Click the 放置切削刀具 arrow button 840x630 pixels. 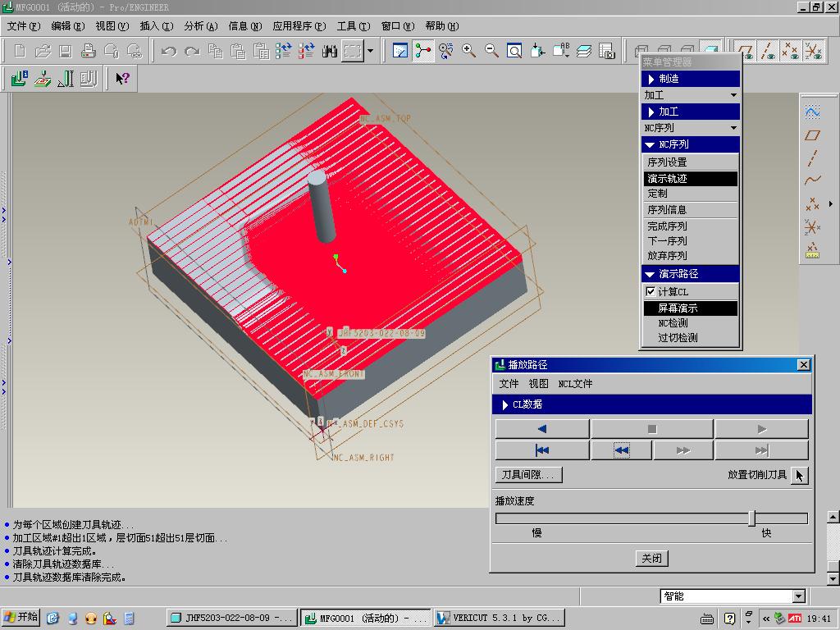pyautogui.click(x=799, y=475)
